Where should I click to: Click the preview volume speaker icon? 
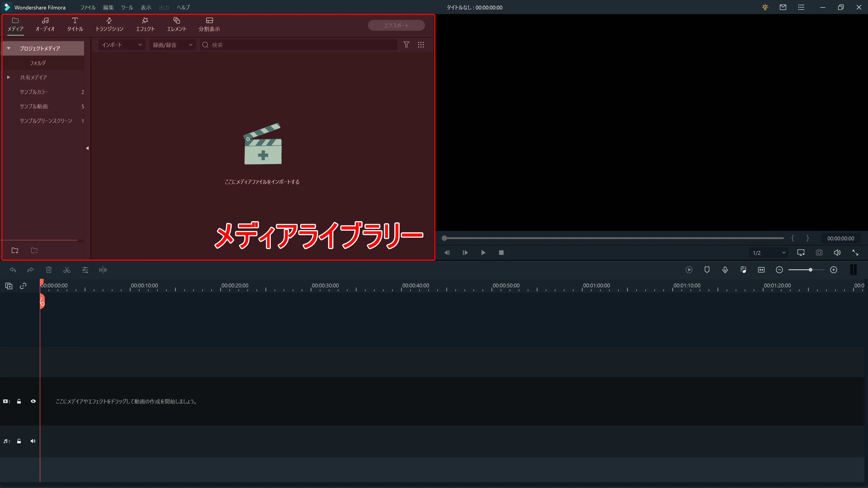coord(837,253)
